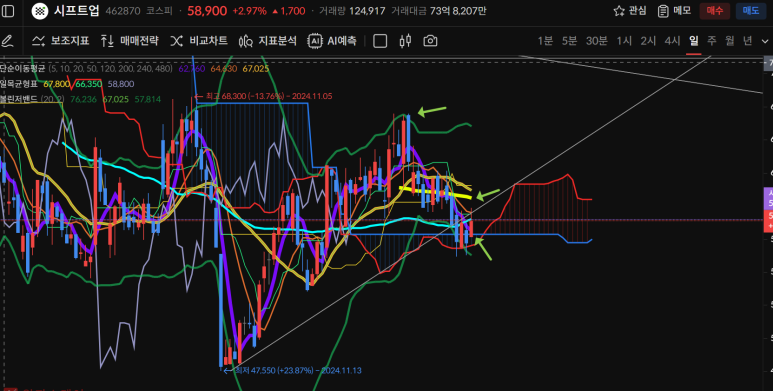Toggle the sidebar panel icon
This screenshot has width=773, height=391.
coord(7,11)
